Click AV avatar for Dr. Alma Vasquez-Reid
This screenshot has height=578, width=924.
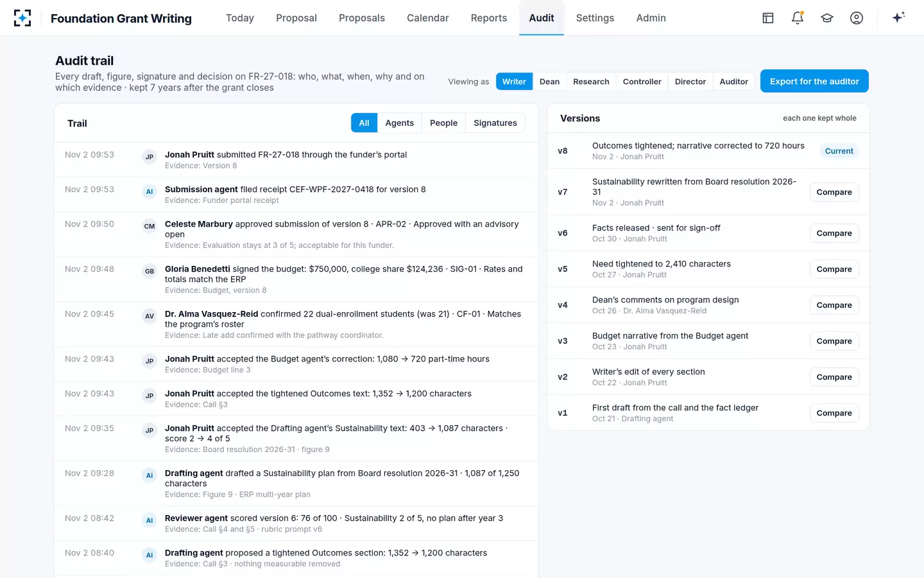pos(150,316)
